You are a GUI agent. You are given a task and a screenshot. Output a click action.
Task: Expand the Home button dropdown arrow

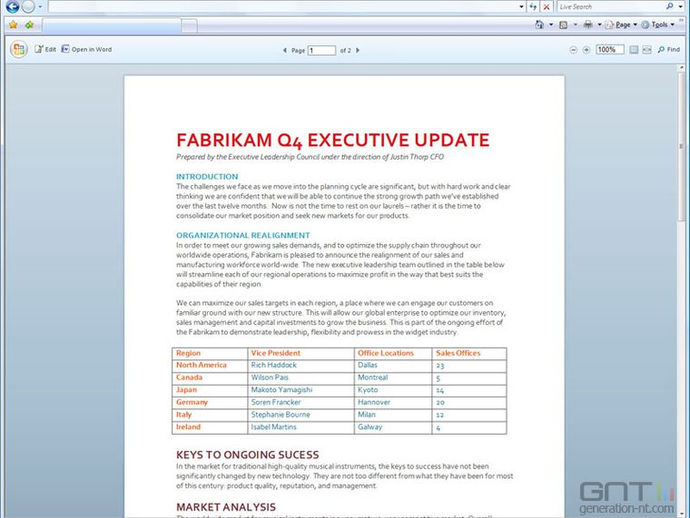551,25
